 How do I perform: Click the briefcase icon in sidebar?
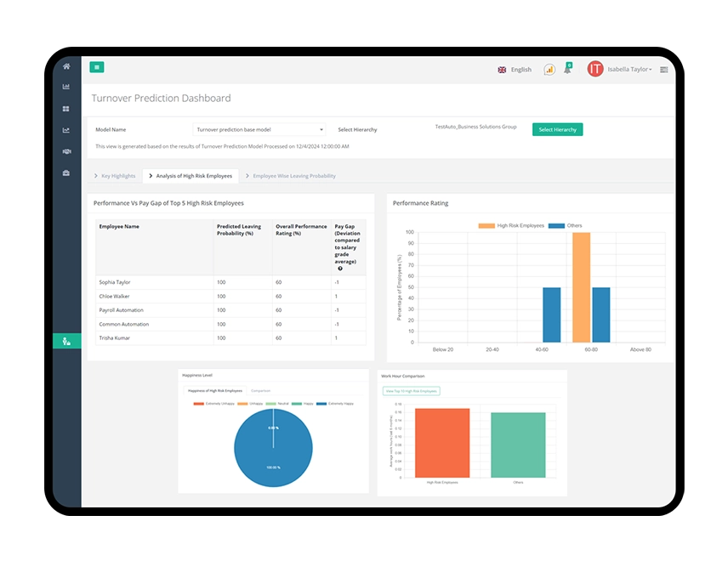[x=66, y=173]
